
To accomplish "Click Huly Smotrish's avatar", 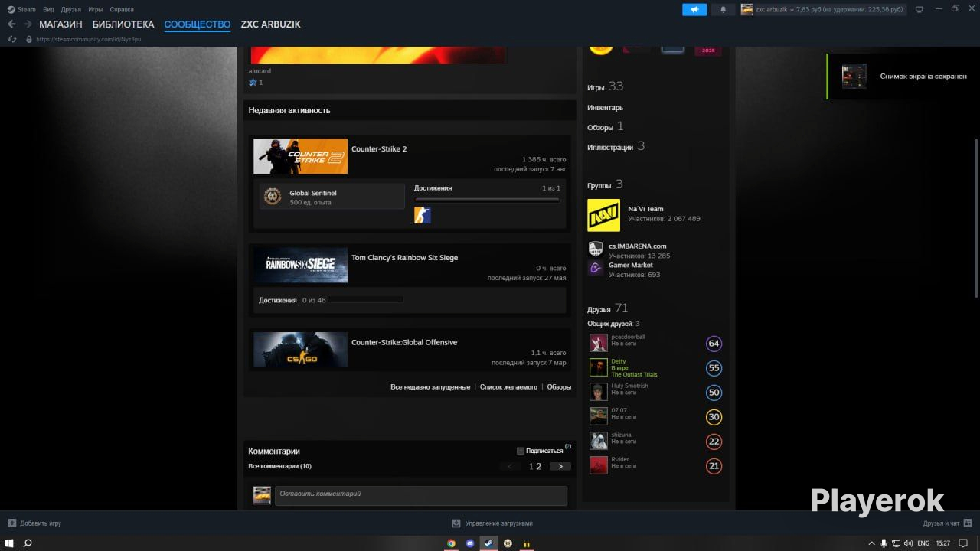I will click(x=598, y=392).
